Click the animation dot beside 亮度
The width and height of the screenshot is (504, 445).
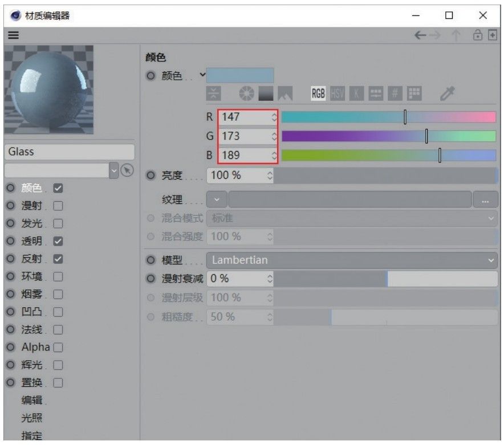tap(151, 175)
